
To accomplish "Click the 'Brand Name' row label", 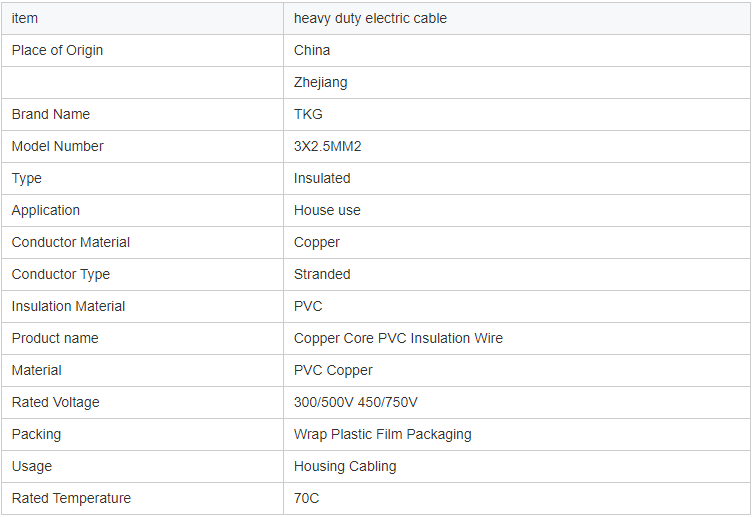I will point(51,114).
